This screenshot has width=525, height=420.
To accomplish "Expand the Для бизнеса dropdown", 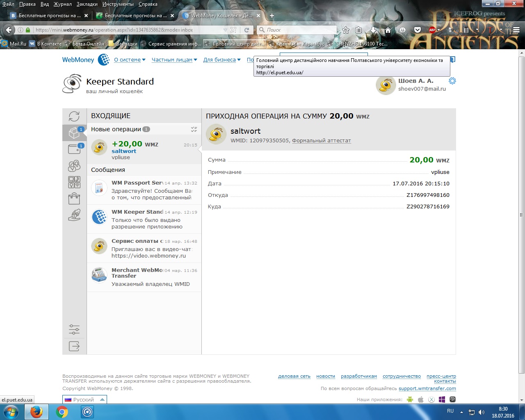I will point(222,60).
